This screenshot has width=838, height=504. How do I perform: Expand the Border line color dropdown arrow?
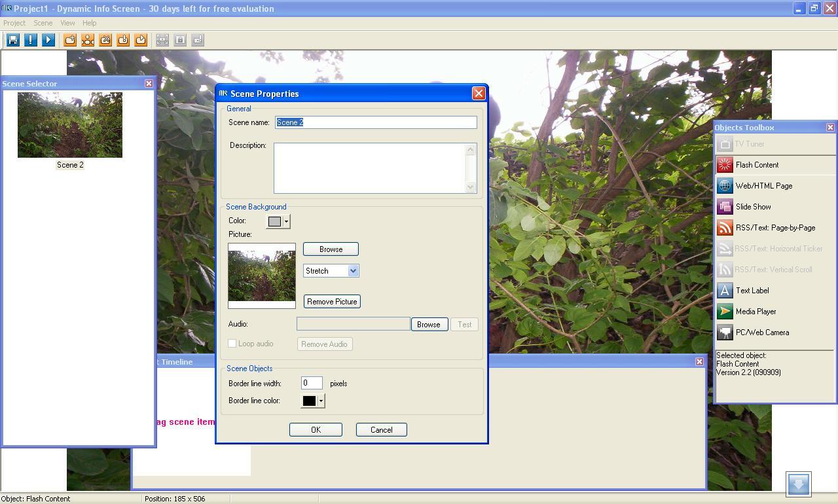(321, 401)
